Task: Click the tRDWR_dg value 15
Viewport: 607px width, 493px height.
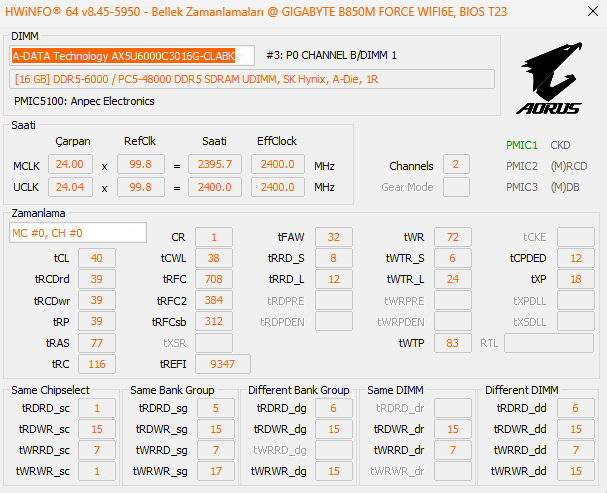Action: [x=334, y=429]
